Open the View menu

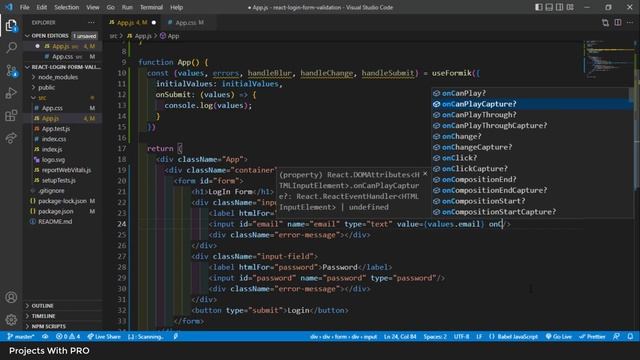click(x=93, y=7)
